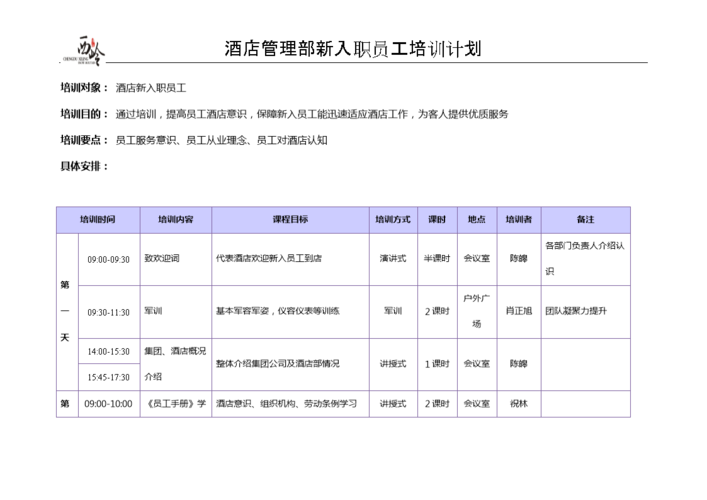Click the remark 各部门负责人介绍认识
The image size is (707, 500).
(x=585, y=258)
